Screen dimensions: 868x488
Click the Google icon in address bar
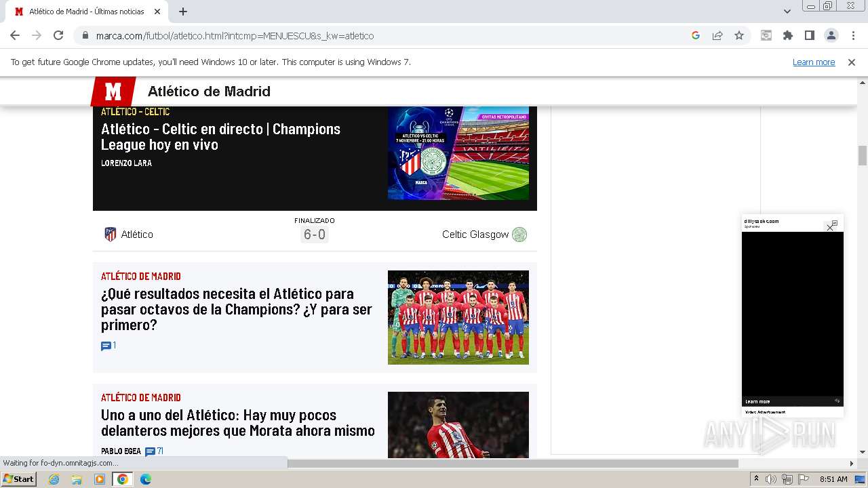coord(696,35)
